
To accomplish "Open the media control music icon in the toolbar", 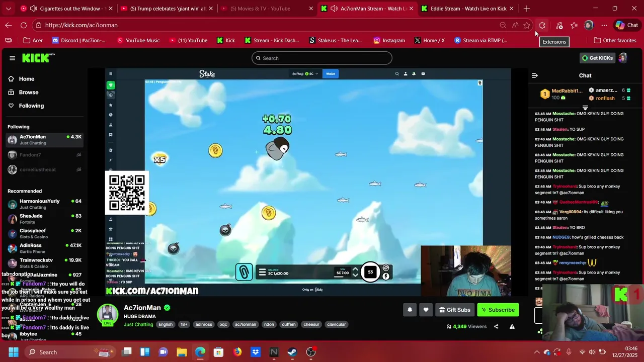I will coord(559,25).
